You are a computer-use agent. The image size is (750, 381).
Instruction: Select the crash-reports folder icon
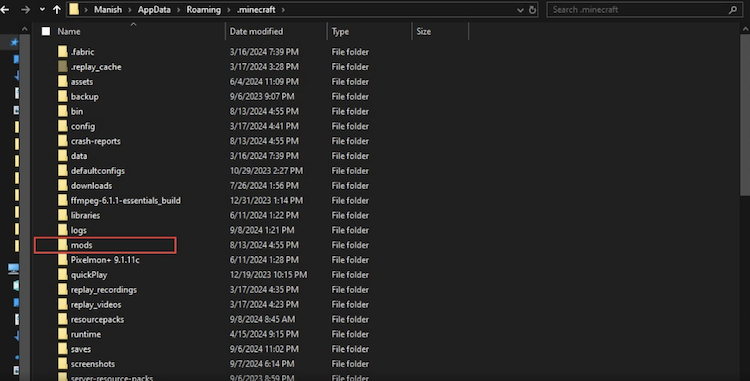point(63,141)
